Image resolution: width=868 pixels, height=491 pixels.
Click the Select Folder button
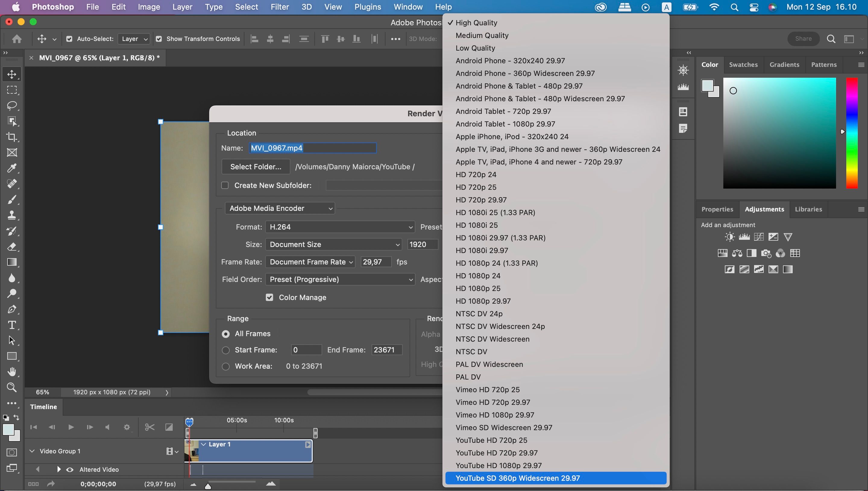coord(256,167)
